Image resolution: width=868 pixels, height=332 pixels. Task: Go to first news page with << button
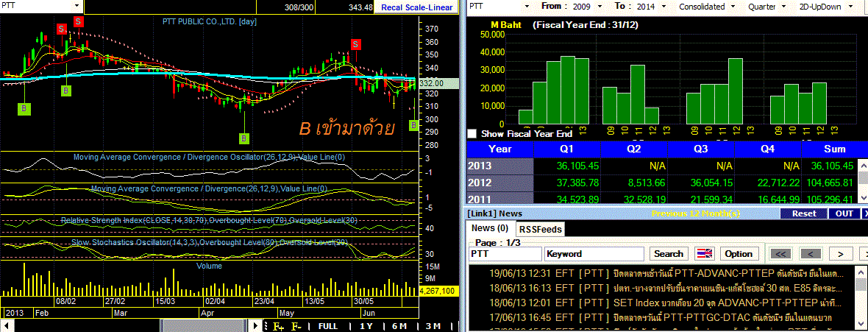click(780, 254)
